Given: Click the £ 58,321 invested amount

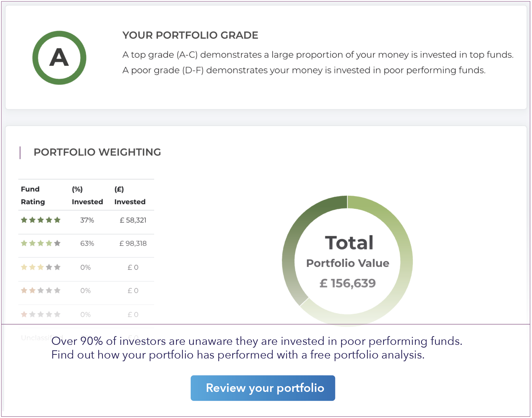Looking at the screenshot, I should pyautogui.click(x=133, y=220).
